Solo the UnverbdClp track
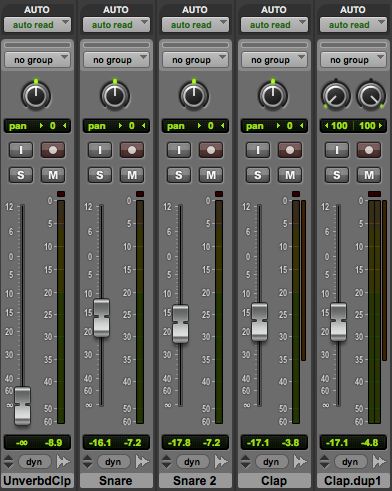This screenshot has width=392, height=491. click(x=21, y=175)
